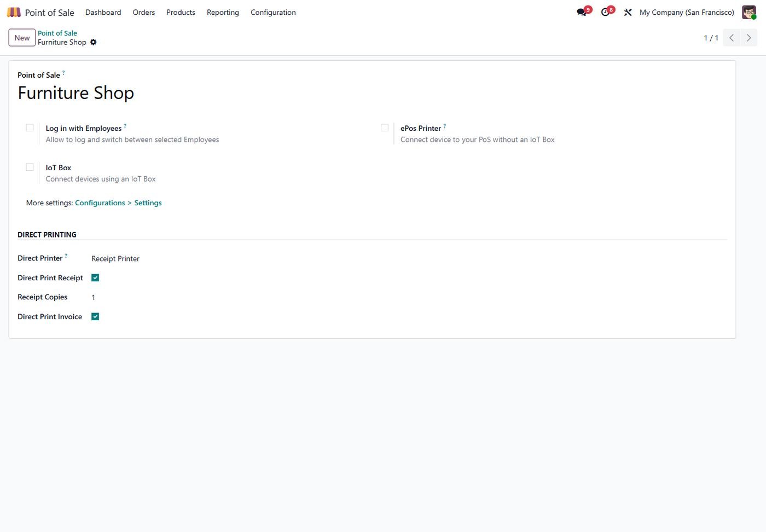Open the company switcher My Company (San Francisco)
The width and height of the screenshot is (766, 532).
tap(687, 12)
